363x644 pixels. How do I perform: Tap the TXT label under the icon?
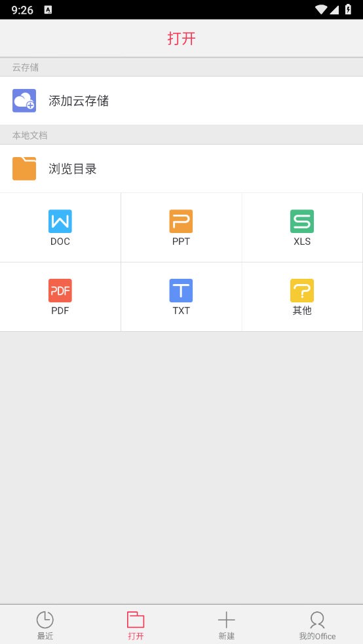point(181,311)
